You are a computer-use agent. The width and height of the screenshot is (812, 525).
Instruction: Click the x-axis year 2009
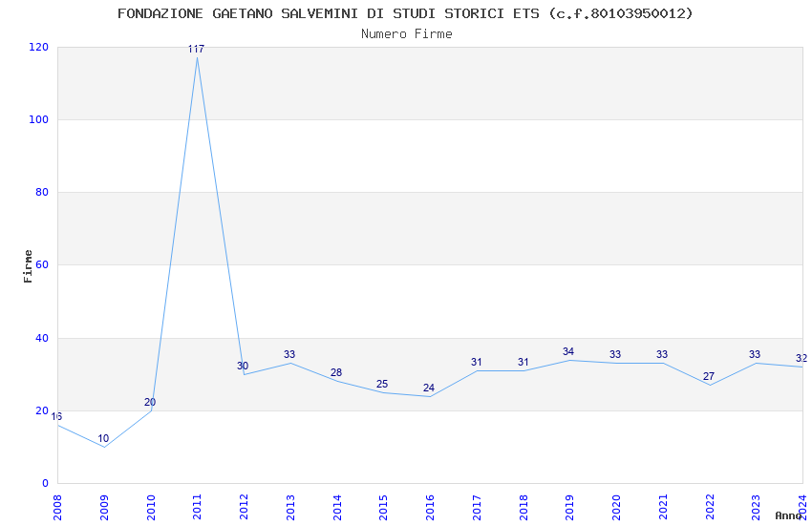coord(104,507)
